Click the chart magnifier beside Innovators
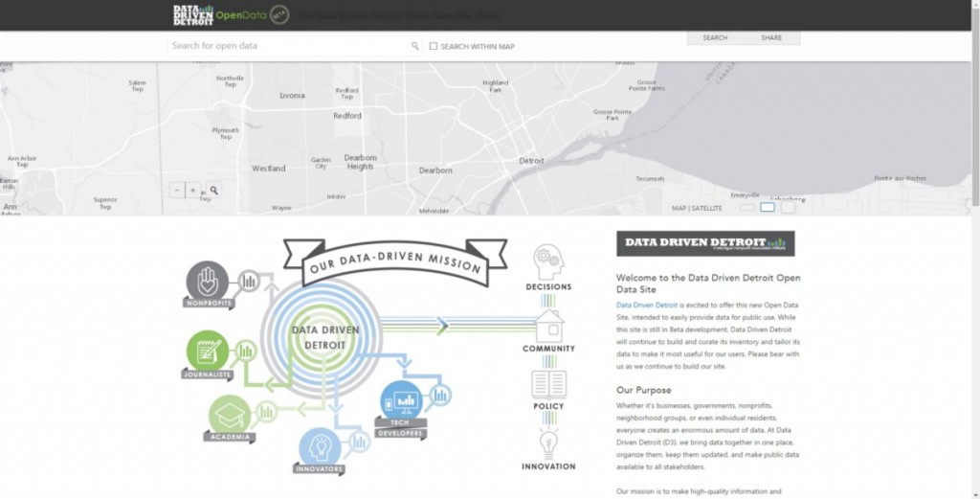980x499 pixels. (358, 442)
